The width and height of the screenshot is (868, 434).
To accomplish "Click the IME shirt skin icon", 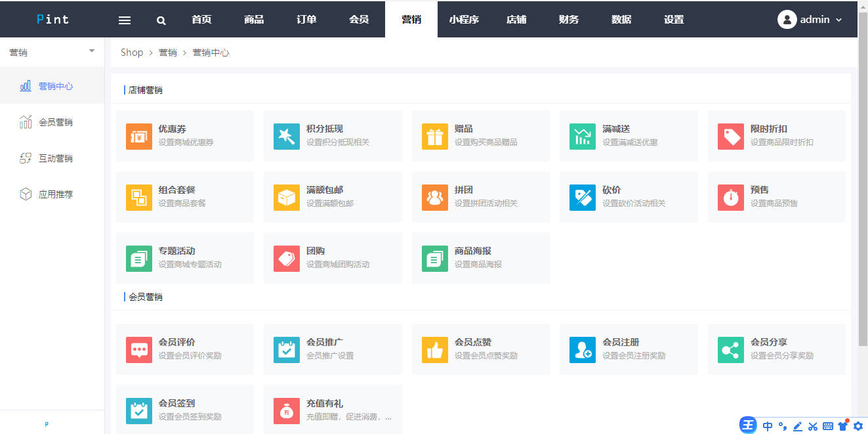I will coord(843,426).
